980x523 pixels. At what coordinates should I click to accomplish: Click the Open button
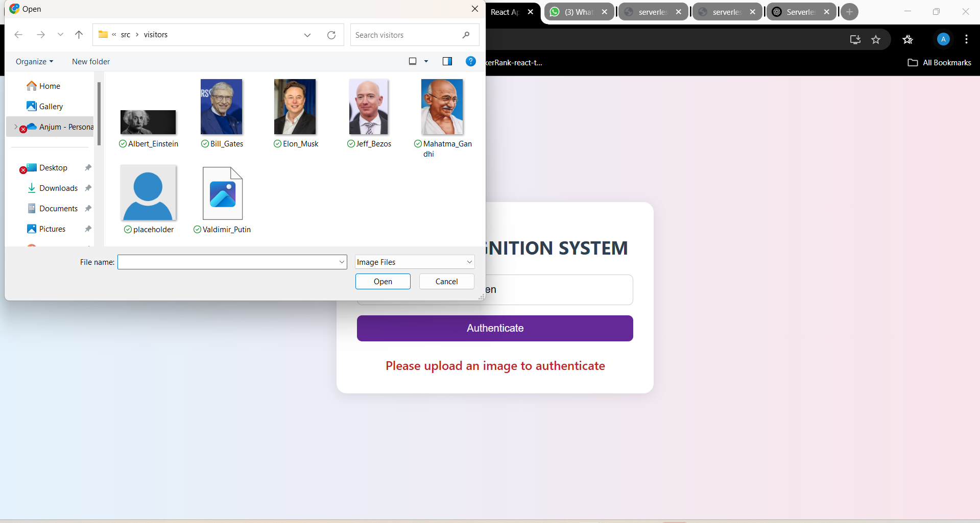[383, 282]
